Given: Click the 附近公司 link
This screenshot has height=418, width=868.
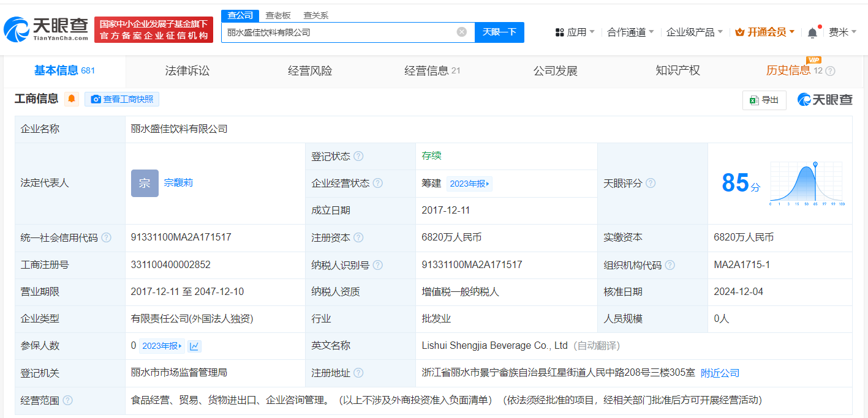Looking at the screenshot, I should coord(720,373).
